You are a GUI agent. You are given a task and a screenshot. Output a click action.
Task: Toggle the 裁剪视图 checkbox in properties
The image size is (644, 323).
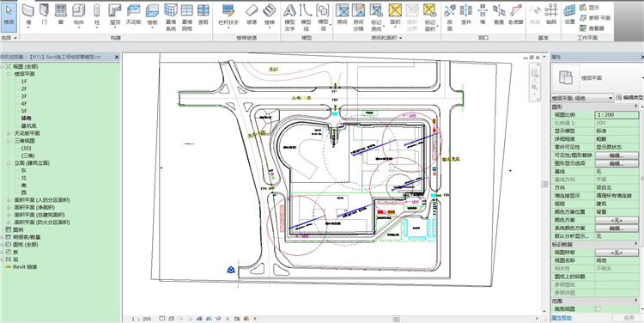(x=598, y=308)
